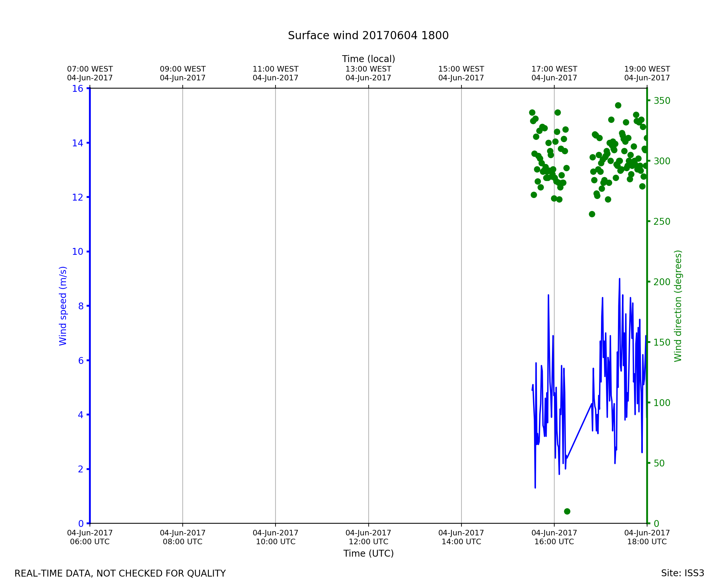Click the 'Surface wind 20170604 1800' title
The height and width of the screenshot is (588, 719).
(368, 36)
